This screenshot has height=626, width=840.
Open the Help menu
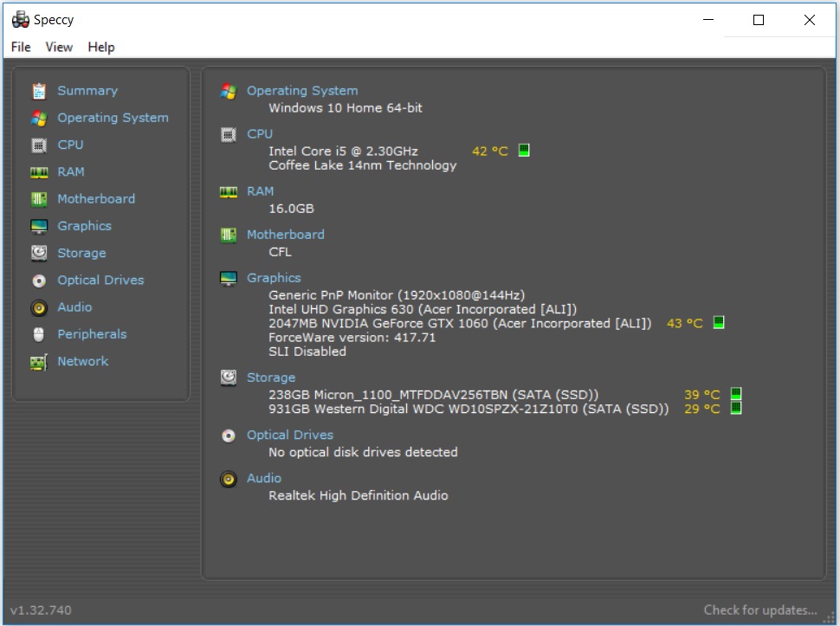tap(101, 47)
